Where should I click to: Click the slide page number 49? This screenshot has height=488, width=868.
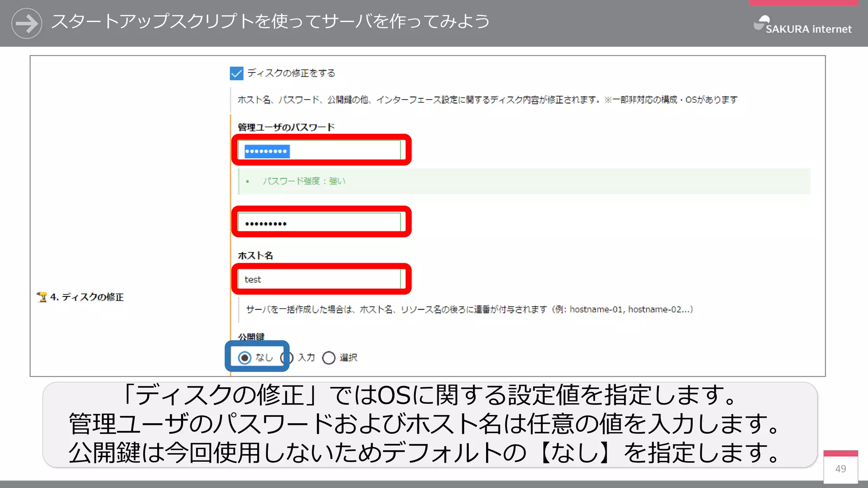click(x=840, y=469)
